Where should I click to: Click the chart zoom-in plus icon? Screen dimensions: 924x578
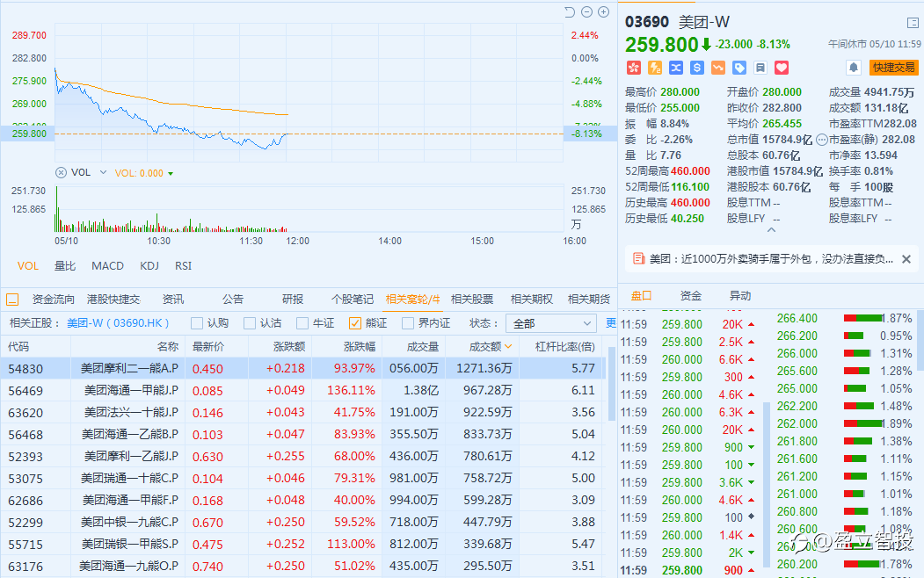tap(603, 12)
